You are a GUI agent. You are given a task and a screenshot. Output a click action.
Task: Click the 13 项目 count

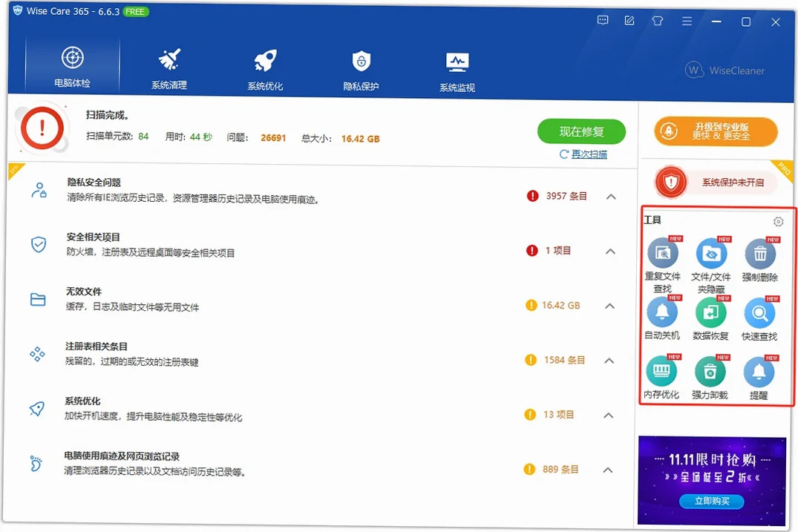pyautogui.click(x=558, y=415)
